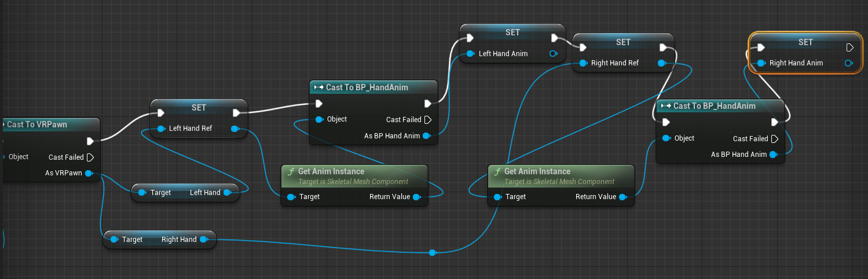Click exec input pin of SET Right Hand Anim

pyautogui.click(x=761, y=47)
